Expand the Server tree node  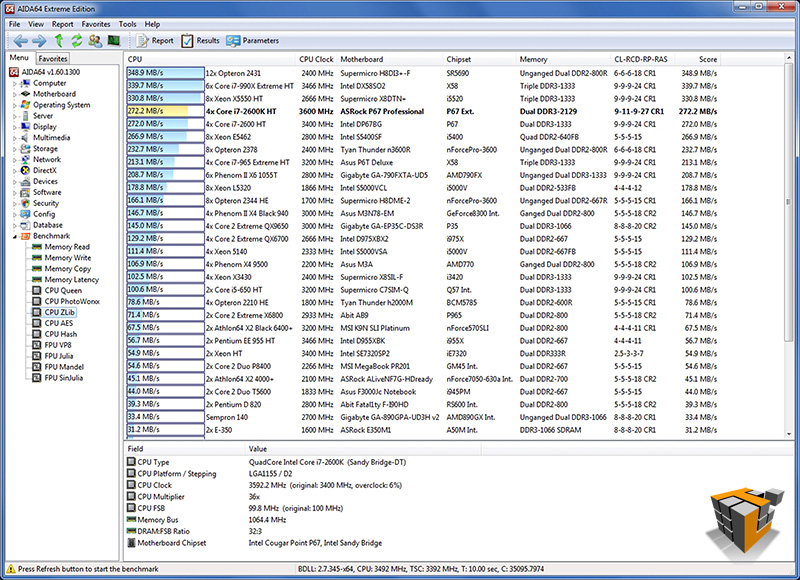click(x=15, y=116)
